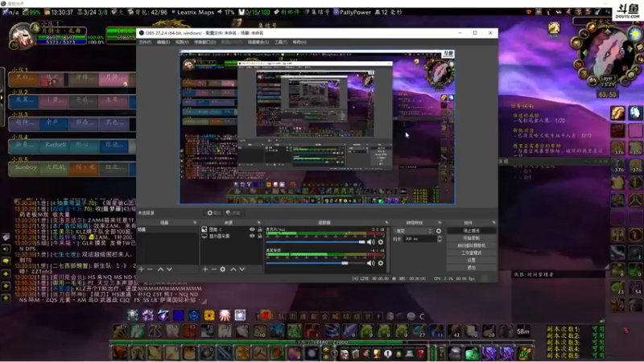The height and width of the screenshot is (362, 644).
Task: Open the red question mark help icon in micro menu
Action: [x=421, y=353]
